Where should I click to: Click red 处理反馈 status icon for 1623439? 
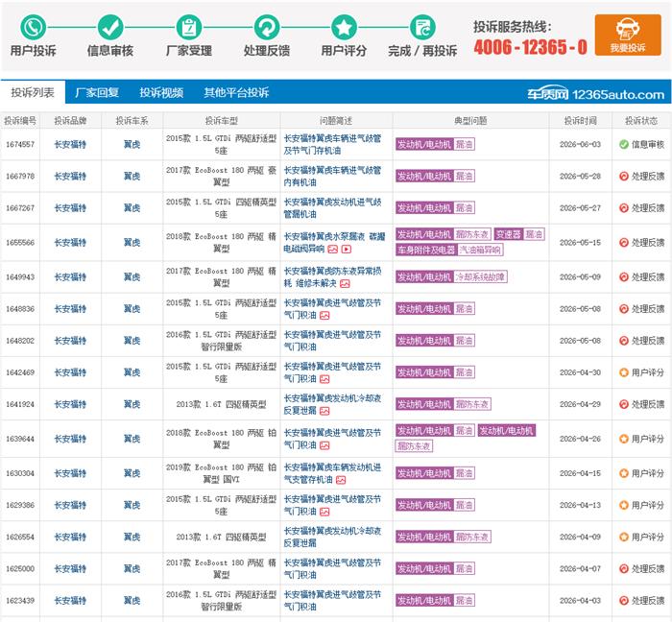(624, 601)
